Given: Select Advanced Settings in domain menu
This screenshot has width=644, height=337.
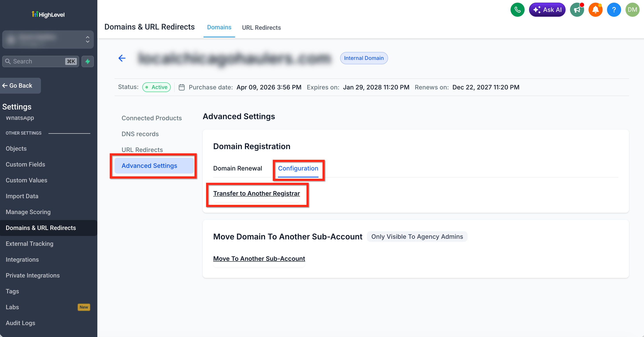Looking at the screenshot, I should [x=154, y=165].
